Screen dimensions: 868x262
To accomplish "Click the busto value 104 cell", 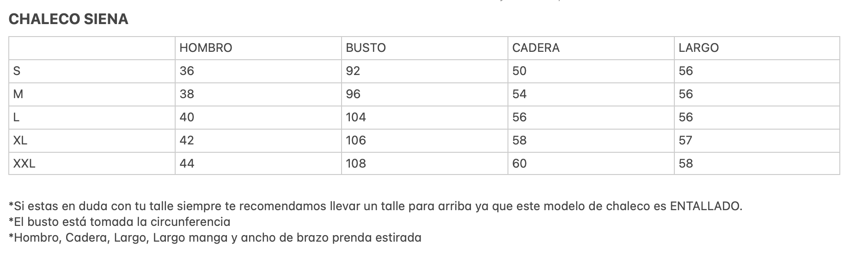I will click(x=425, y=118).
